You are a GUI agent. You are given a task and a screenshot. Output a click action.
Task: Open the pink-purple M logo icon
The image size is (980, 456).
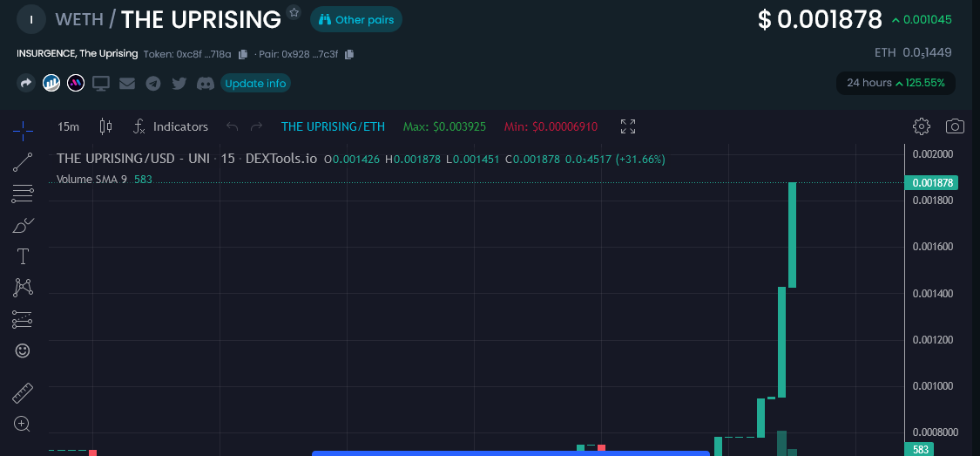coord(76,83)
